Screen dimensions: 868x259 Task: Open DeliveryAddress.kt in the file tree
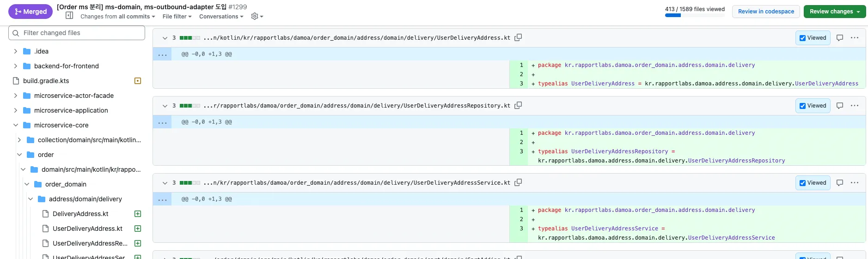tap(80, 214)
